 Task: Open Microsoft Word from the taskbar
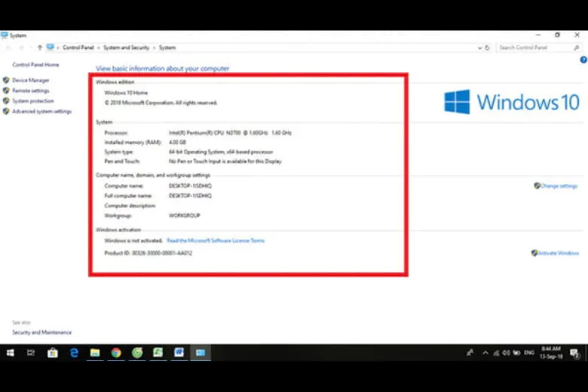(x=179, y=352)
